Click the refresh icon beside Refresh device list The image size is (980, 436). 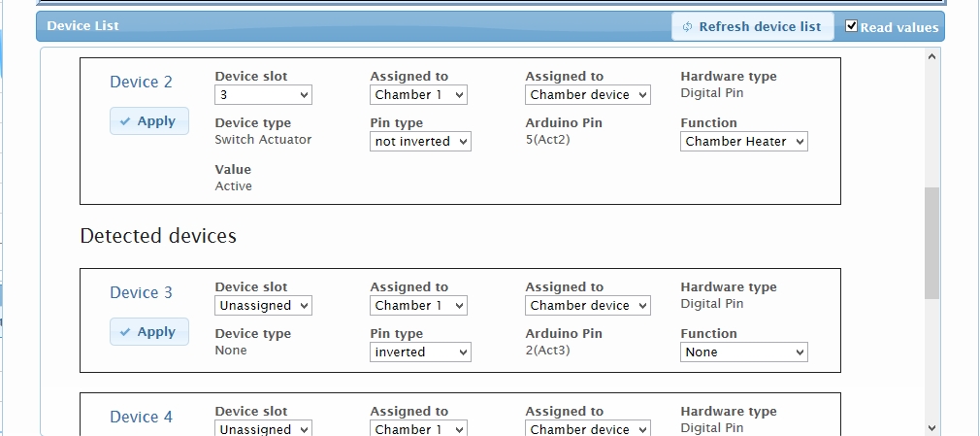[688, 27]
